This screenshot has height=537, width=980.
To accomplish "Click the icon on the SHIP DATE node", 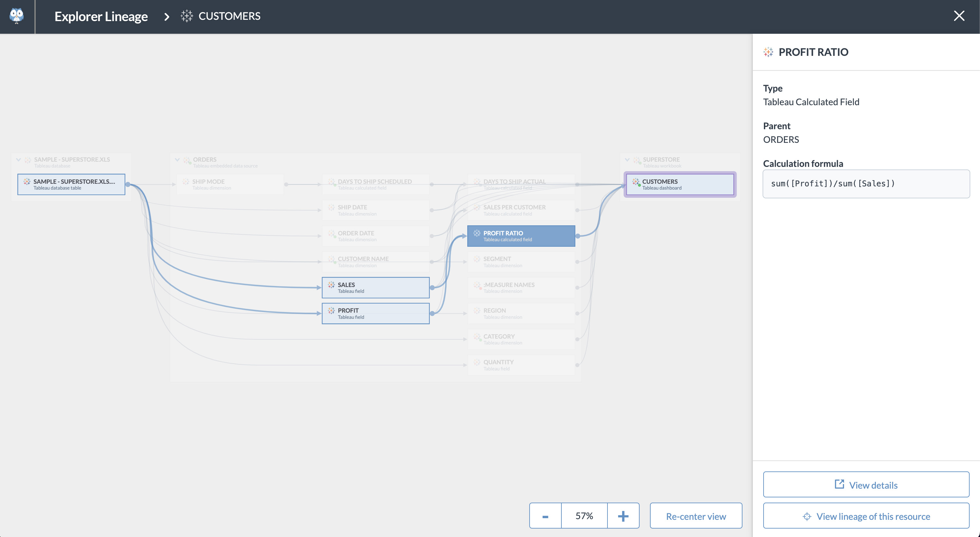I will [331, 207].
